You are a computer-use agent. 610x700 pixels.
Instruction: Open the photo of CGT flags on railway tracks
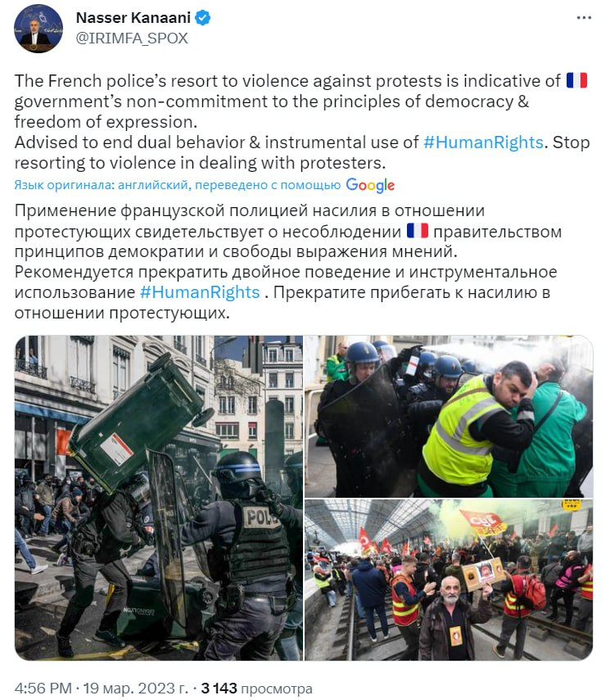coord(449,580)
